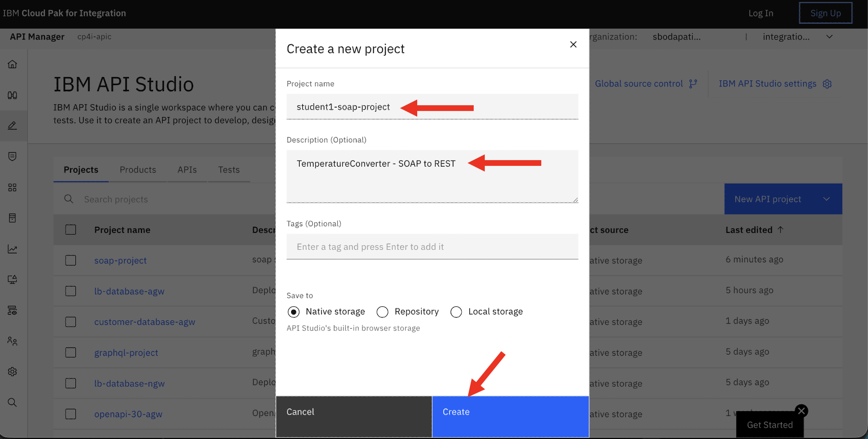Check the graphql-project row checkbox
Image resolution: width=868 pixels, height=439 pixels.
pyautogui.click(x=71, y=353)
